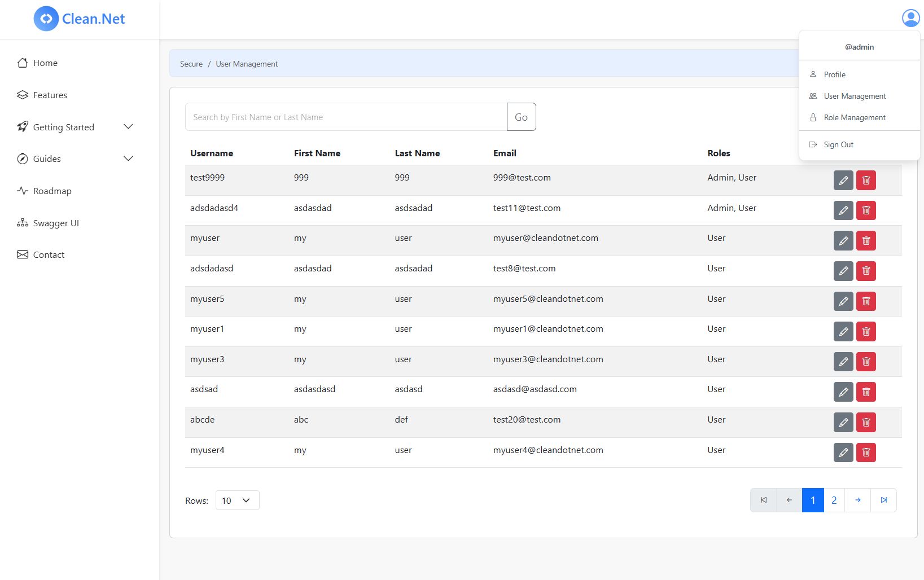Delete myuser4 using the red trash button
924x580 pixels.
tap(866, 452)
